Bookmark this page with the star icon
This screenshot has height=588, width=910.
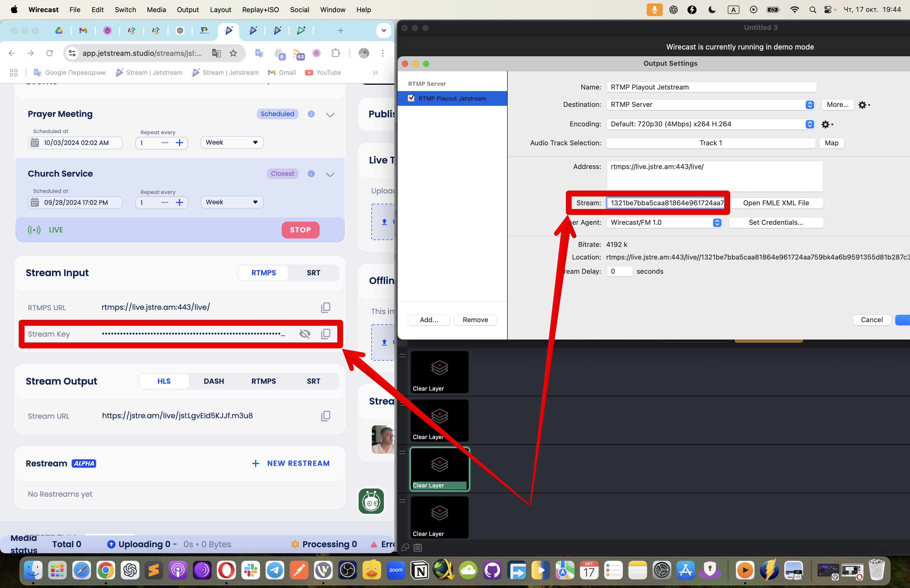click(x=233, y=53)
